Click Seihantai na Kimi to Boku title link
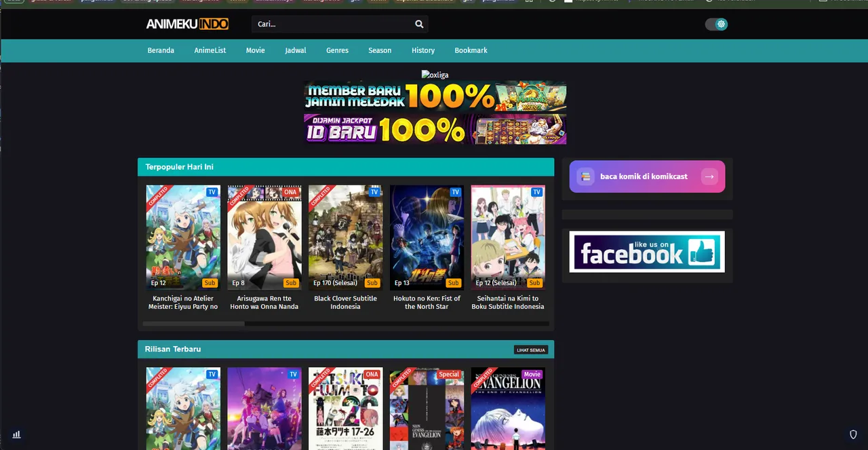 [508, 303]
